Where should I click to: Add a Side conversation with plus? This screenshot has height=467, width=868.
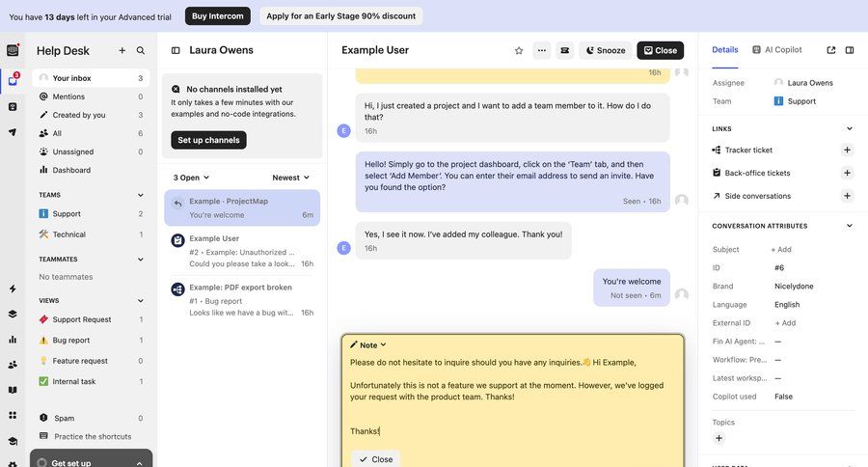tap(847, 196)
